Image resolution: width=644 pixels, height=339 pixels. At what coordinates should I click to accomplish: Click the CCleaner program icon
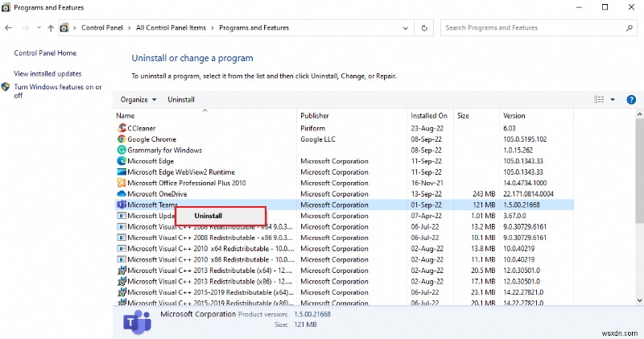pyautogui.click(x=122, y=128)
